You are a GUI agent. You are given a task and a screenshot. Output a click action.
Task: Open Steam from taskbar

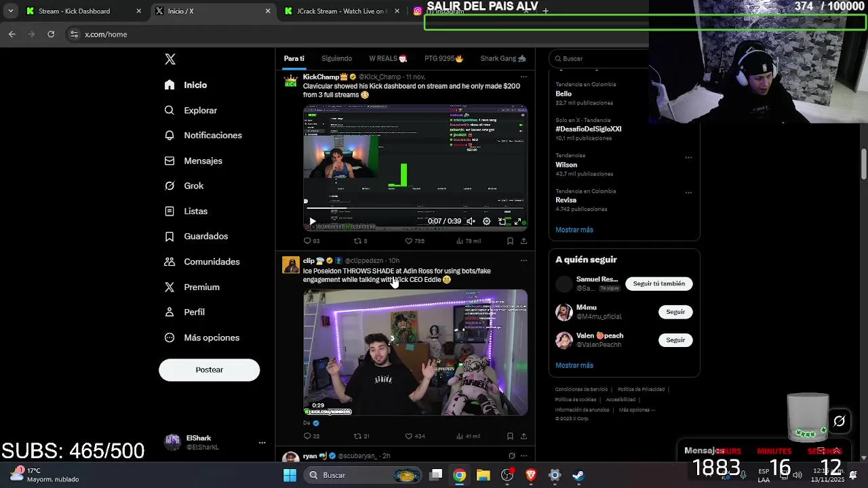(578, 475)
